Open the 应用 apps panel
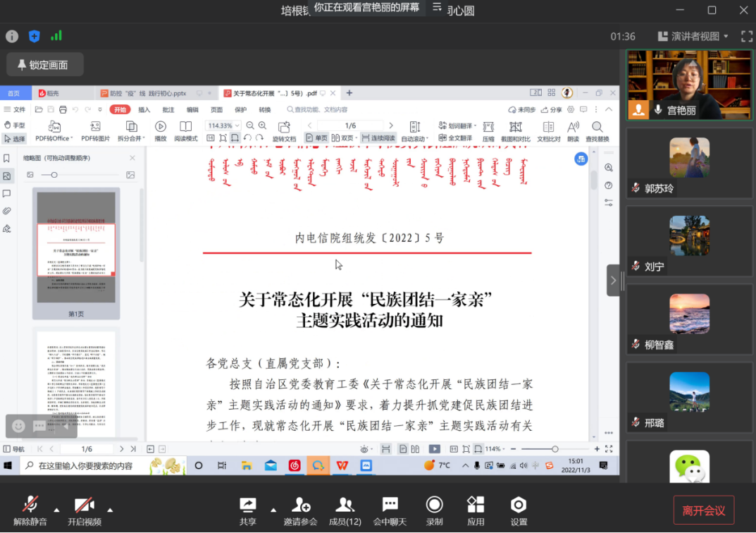 (x=476, y=509)
